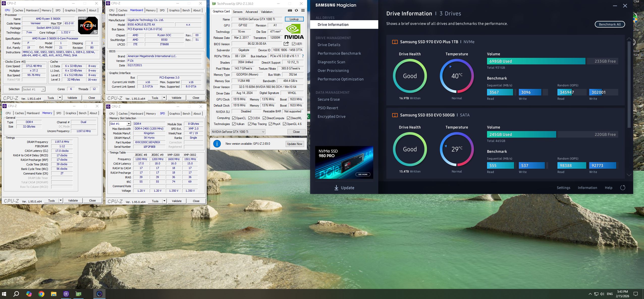Open Performance Benchmark in Magician sidebar
Image resolution: width=644 pixels, height=299 pixels.
[x=339, y=53]
